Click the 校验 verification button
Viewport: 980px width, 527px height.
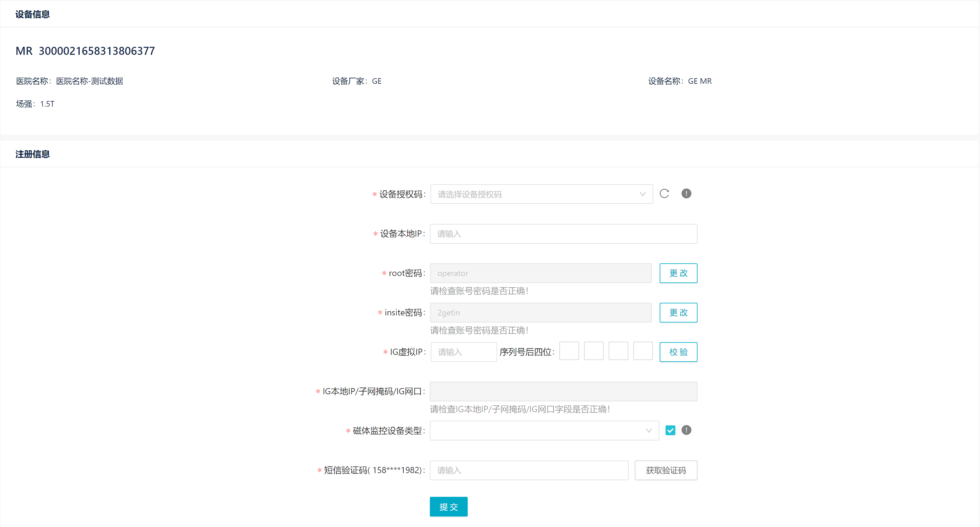point(678,352)
